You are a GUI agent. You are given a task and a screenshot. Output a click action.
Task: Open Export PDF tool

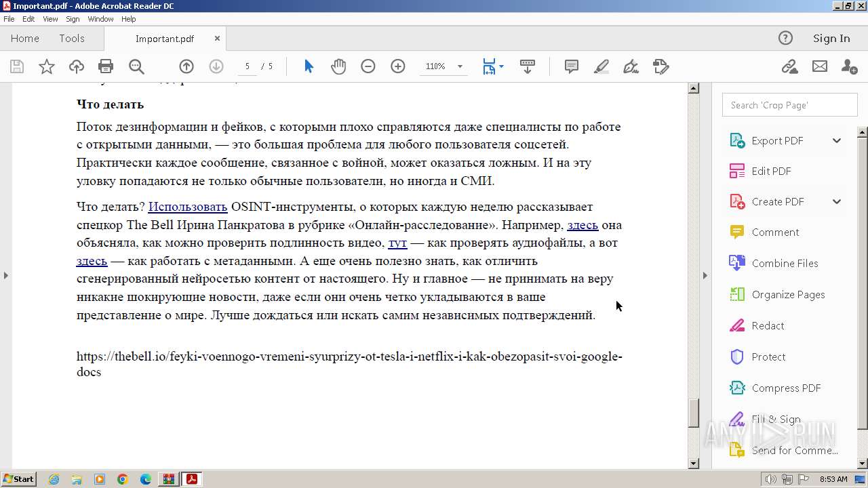777,140
